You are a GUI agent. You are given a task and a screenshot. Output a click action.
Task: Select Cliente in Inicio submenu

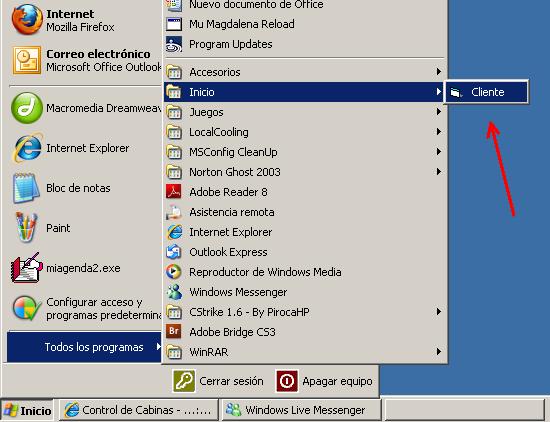[x=487, y=92]
